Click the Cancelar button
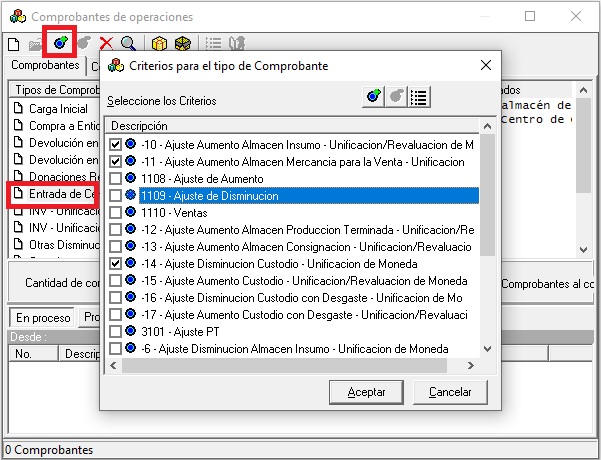This screenshot has width=601, height=460. click(450, 392)
